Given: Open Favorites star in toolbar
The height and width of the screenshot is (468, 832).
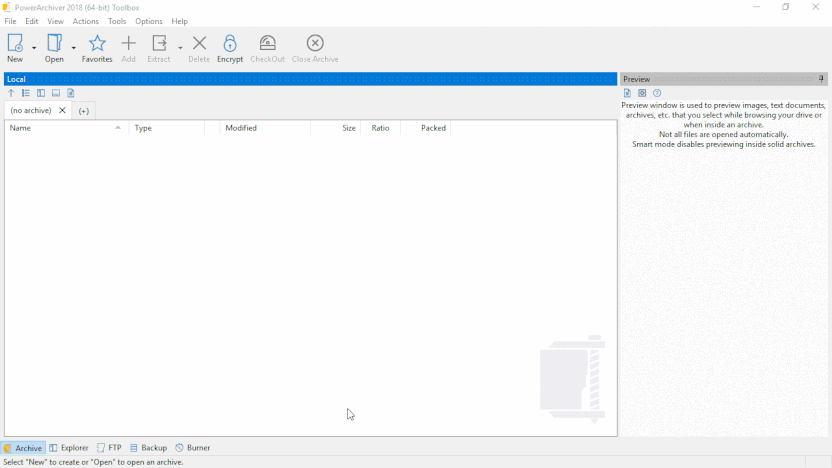Looking at the screenshot, I should coord(97,44).
